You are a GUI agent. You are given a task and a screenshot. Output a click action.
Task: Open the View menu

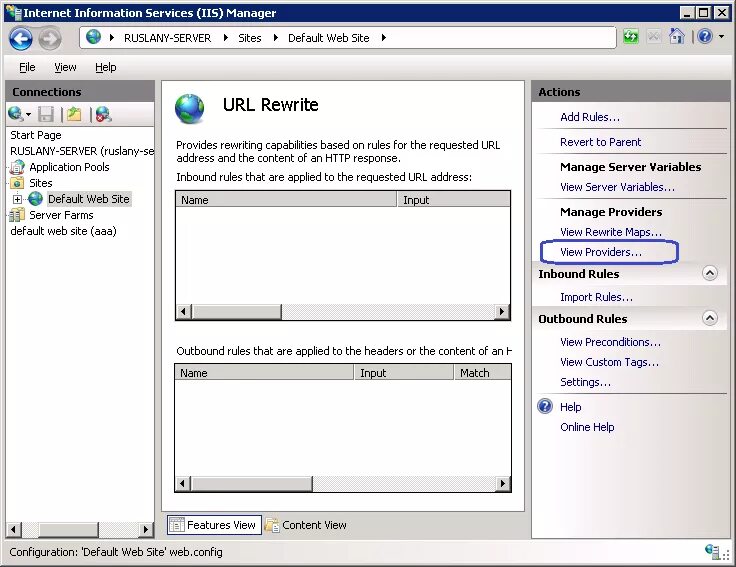point(65,67)
